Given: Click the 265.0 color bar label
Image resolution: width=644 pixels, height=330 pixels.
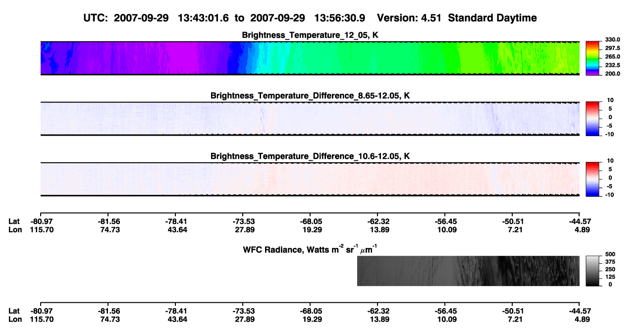Looking at the screenshot, I should pos(612,57).
